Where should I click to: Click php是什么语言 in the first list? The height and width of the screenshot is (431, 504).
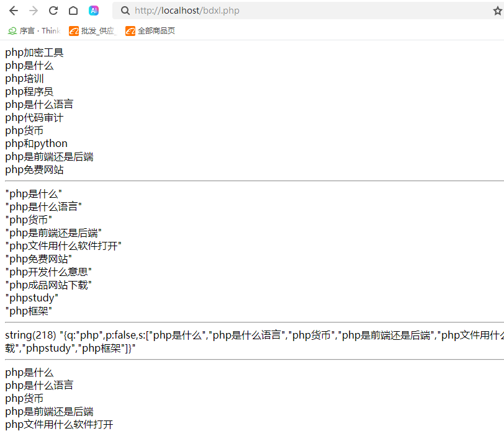[x=39, y=105]
